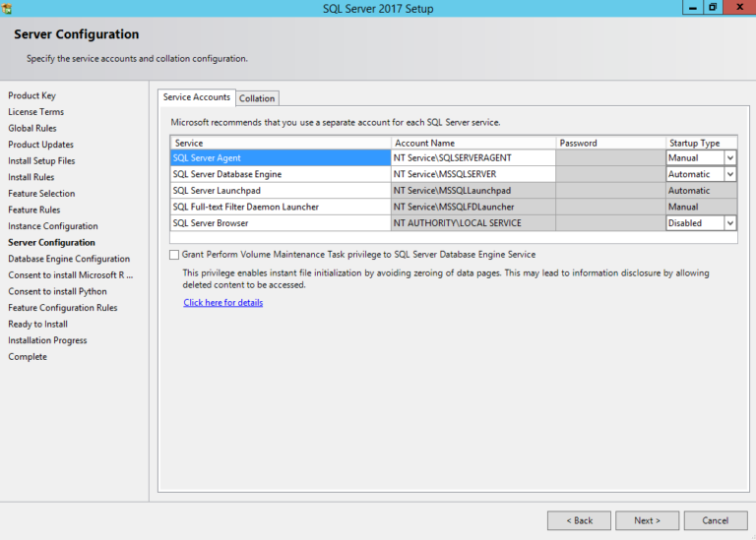Click the Install Setup Files step
This screenshot has height=540, width=756.
point(41,161)
